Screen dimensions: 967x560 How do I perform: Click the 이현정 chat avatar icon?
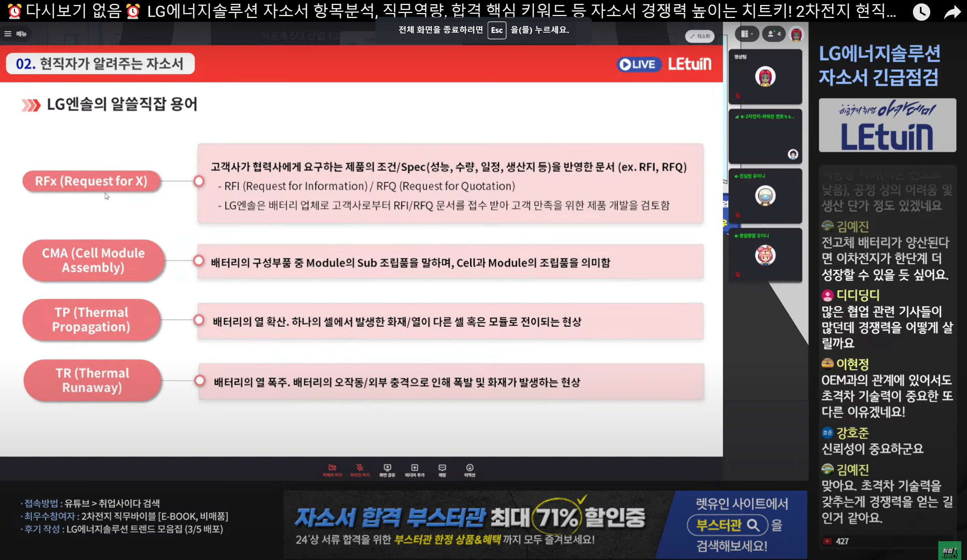click(x=827, y=363)
